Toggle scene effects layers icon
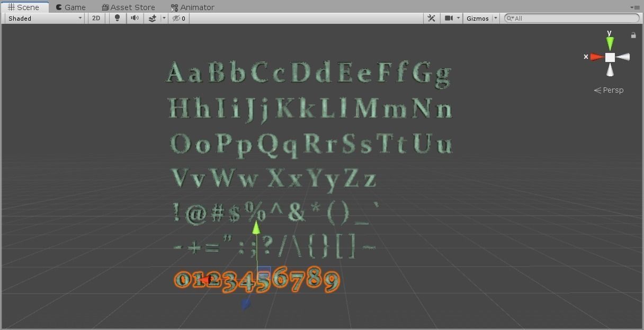The height and width of the screenshot is (330, 644). point(152,18)
